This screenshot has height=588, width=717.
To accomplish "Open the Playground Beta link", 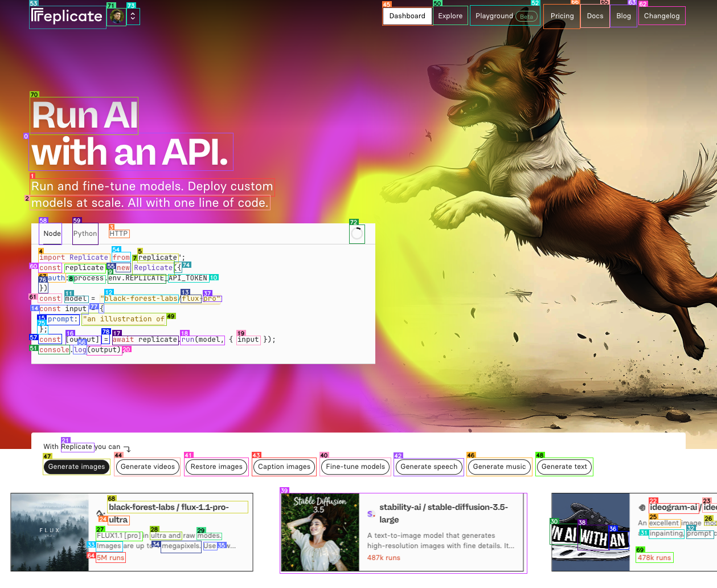I will [505, 16].
